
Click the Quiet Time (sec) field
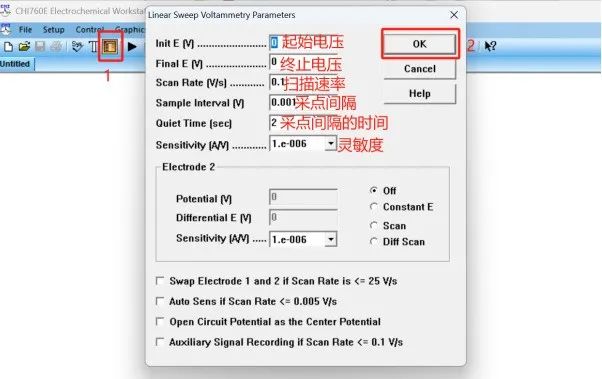point(303,123)
